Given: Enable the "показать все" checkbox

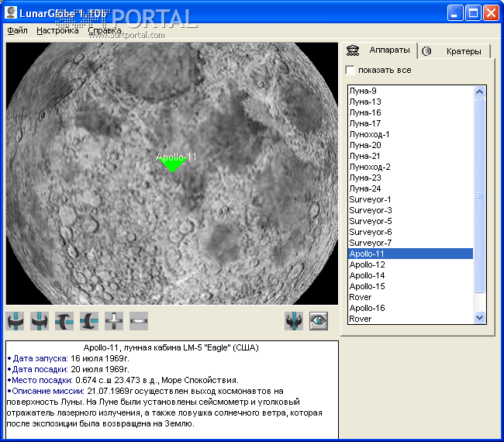Looking at the screenshot, I should coord(350,71).
